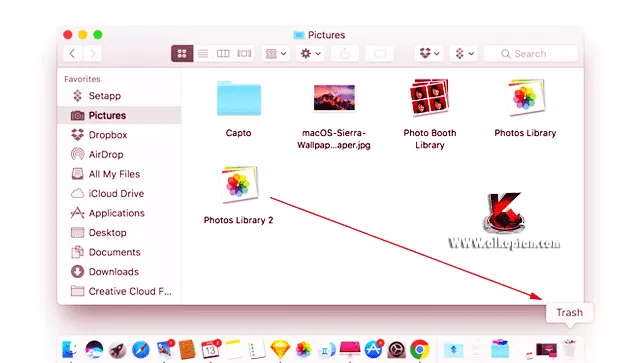The height and width of the screenshot is (363, 640).
Task: Click the Capto file name label
Action: (x=238, y=133)
